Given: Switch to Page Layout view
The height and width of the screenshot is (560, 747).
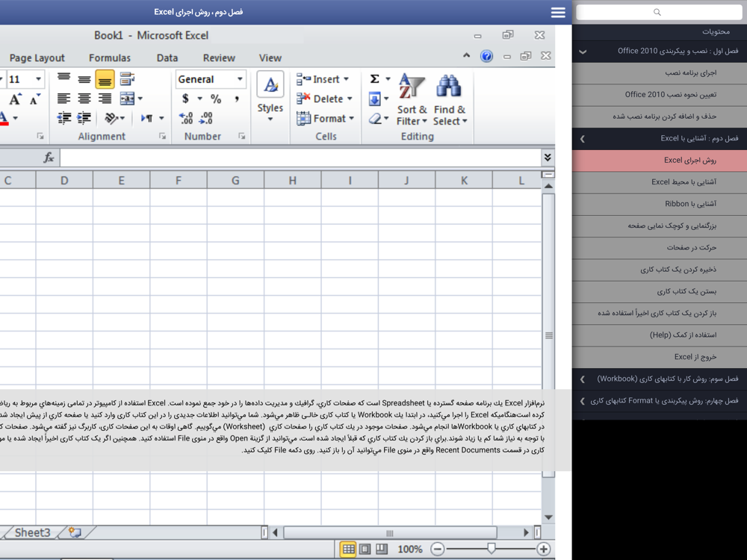Looking at the screenshot, I should 365,549.
